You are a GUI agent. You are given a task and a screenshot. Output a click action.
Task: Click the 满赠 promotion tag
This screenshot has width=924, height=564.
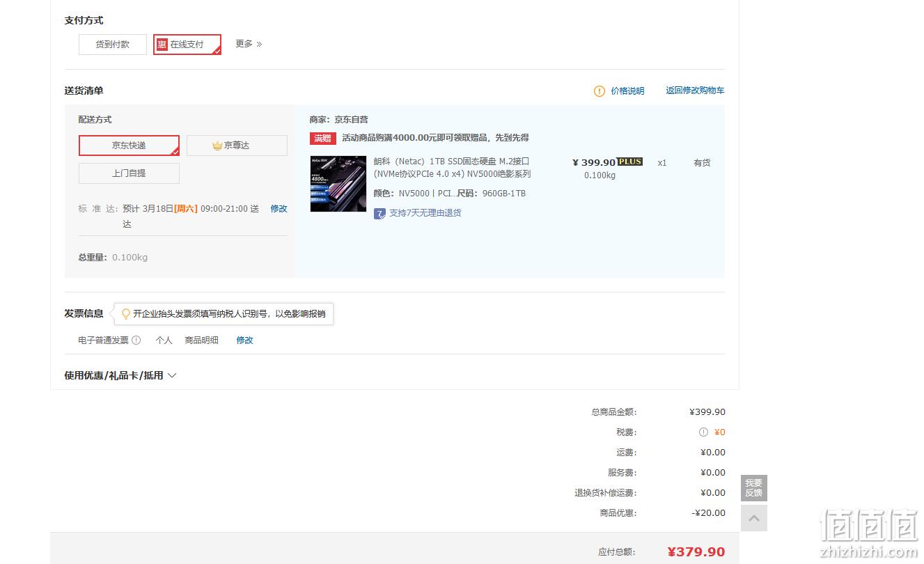(323, 138)
